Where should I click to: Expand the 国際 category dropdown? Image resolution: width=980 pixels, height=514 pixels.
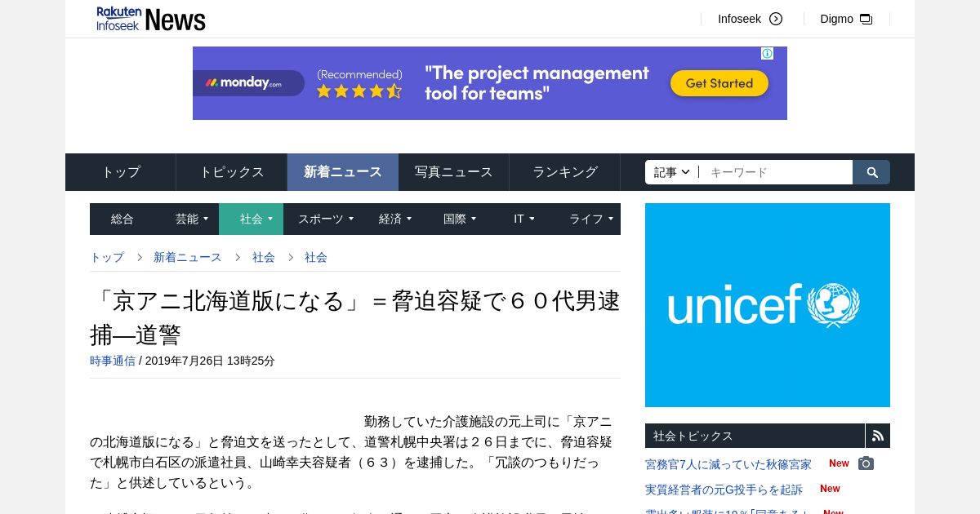tap(460, 219)
